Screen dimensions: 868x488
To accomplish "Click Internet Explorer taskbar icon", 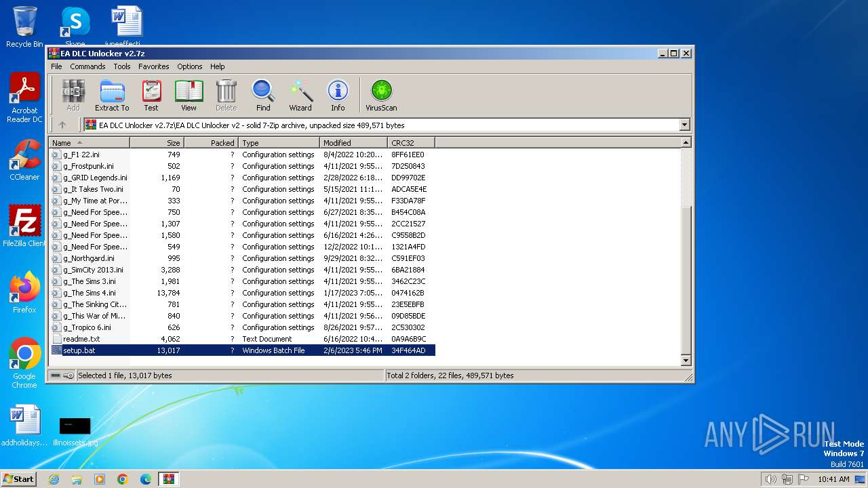I will tap(54, 479).
